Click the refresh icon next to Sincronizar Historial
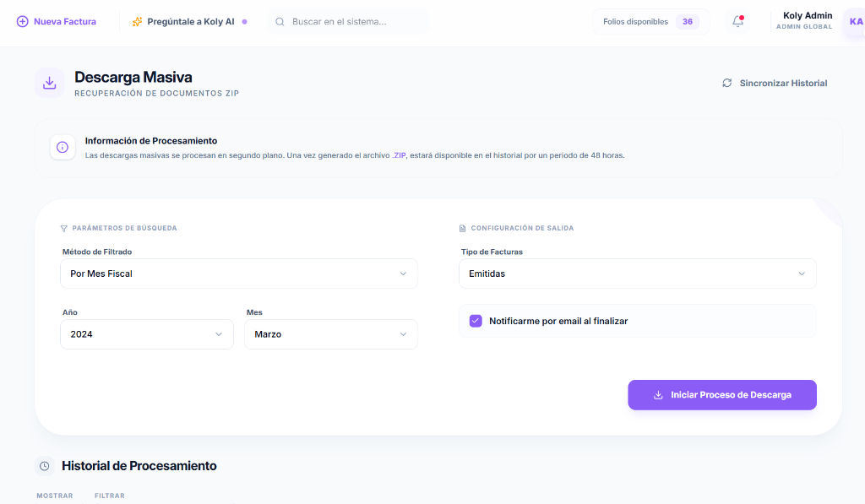 (x=727, y=83)
